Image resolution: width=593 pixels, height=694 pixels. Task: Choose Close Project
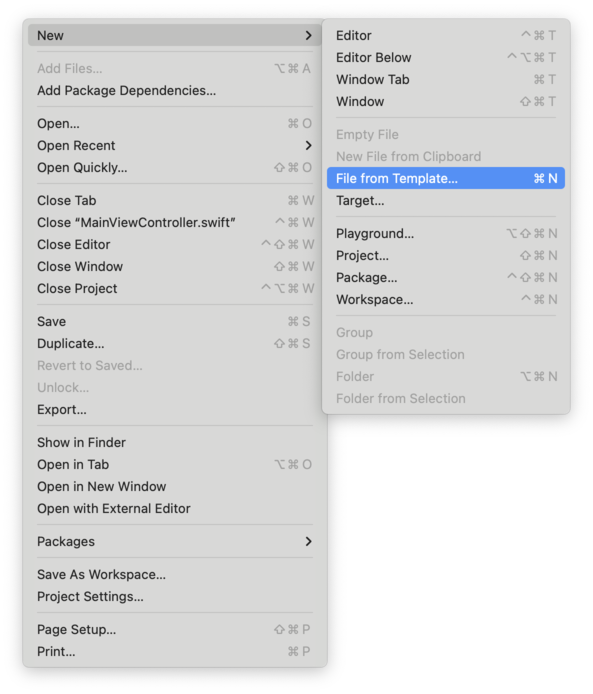click(x=175, y=289)
